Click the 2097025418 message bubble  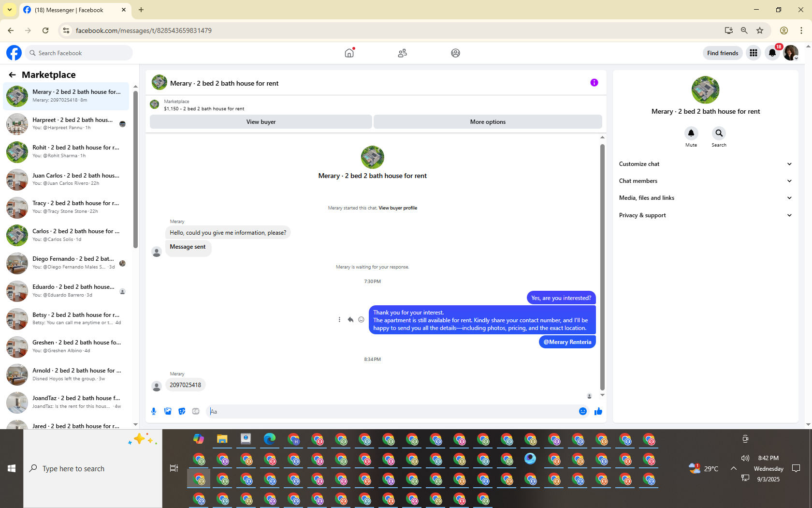(186, 385)
